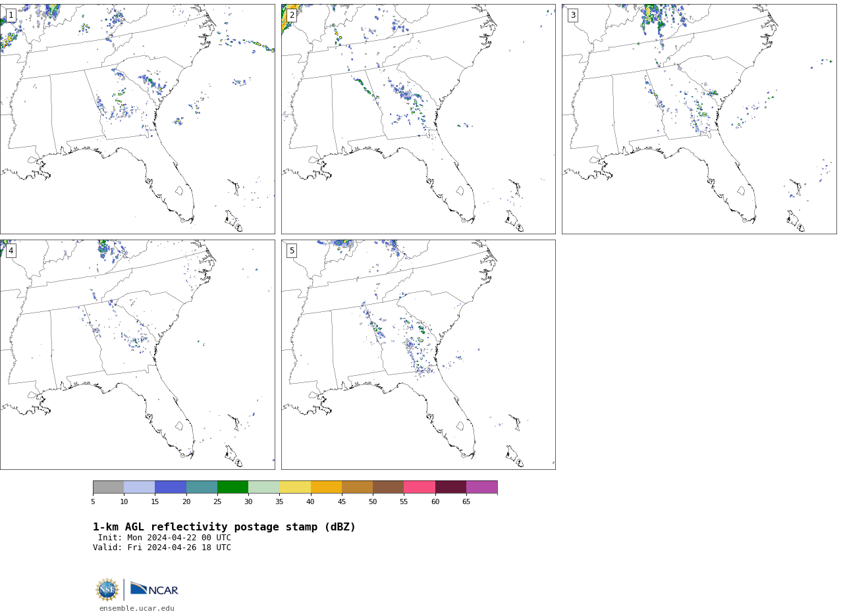Click the light lavender 10-15 dBZ swatch

(139, 487)
